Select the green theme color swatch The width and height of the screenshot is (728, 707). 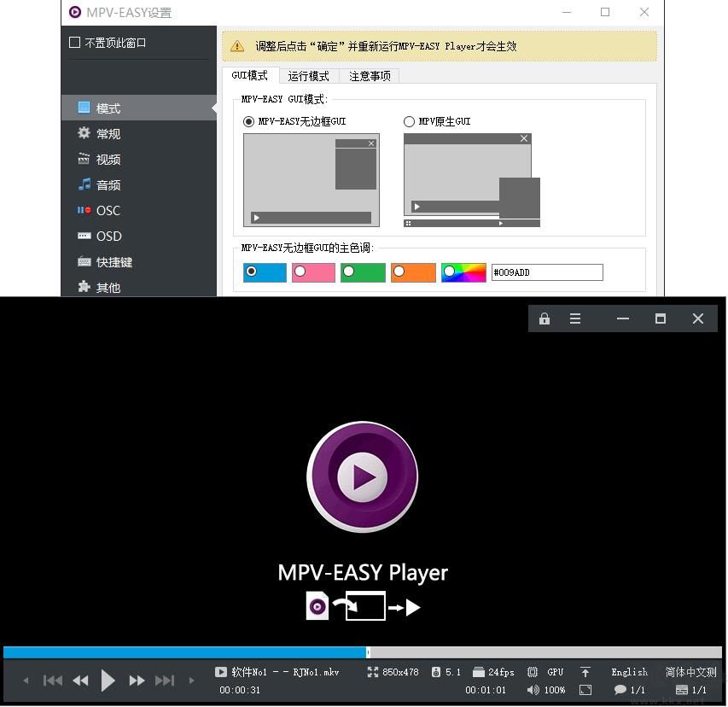(x=365, y=272)
